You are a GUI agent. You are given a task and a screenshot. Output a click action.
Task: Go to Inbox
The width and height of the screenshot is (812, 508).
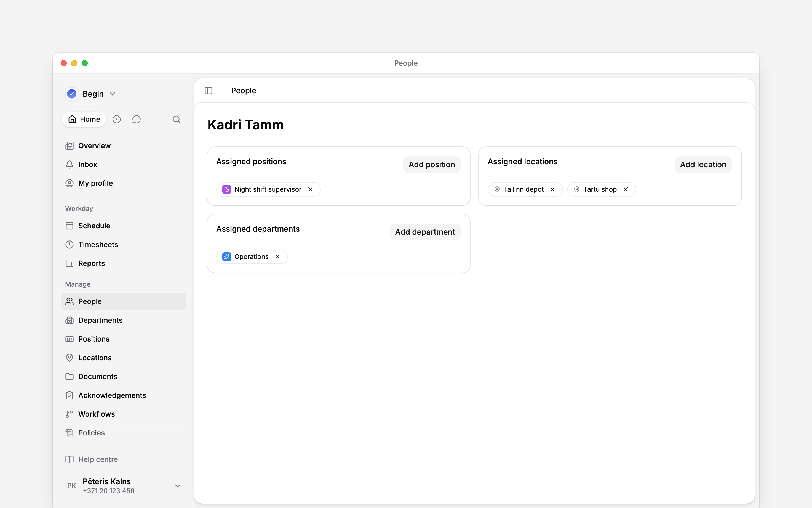click(x=124, y=165)
